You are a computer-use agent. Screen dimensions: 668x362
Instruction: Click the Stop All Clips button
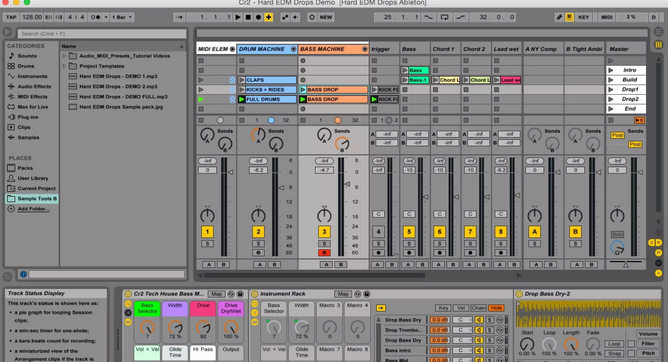610,120
